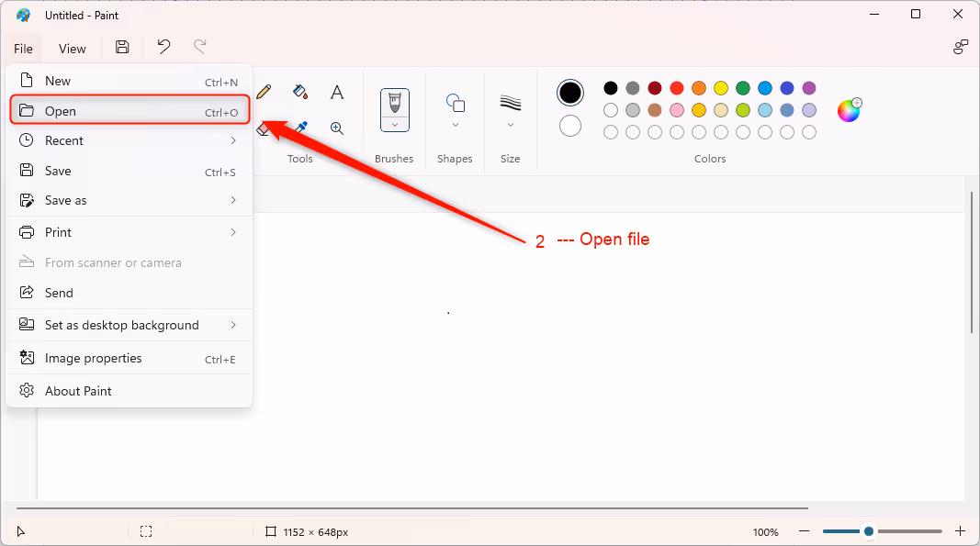The image size is (980, 546).
Task: Expand the Save as submenu arrow
Action: pos(233,200)
